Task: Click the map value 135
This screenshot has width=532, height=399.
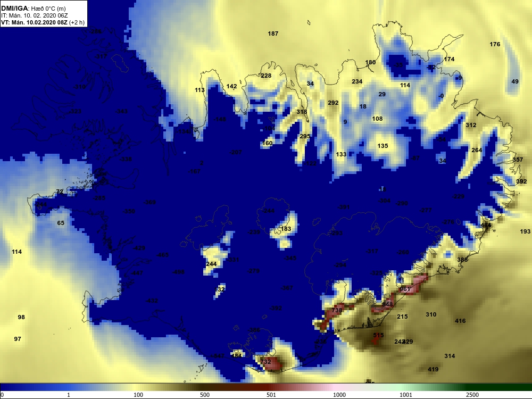Action: click(383, 146)
